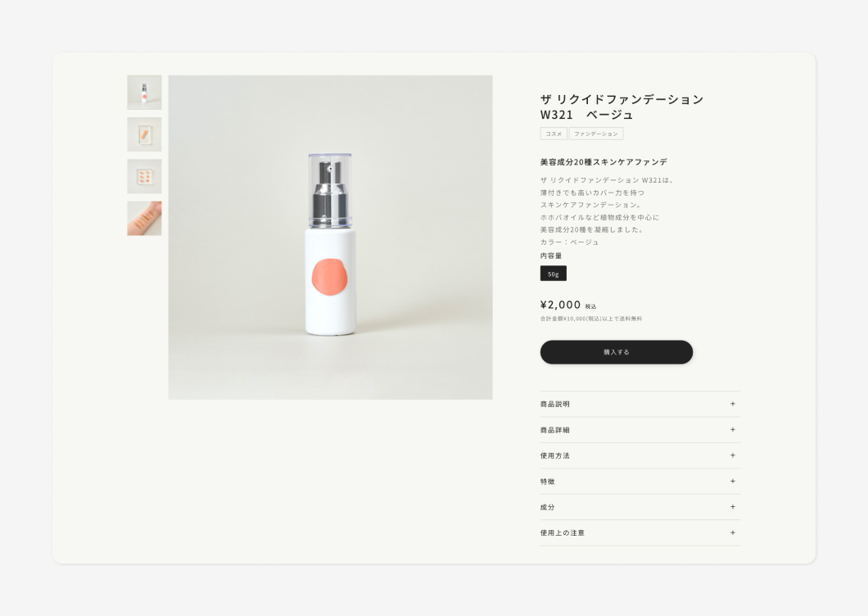
Task: Click the 購入する purchase button
Action: [616, 352]
